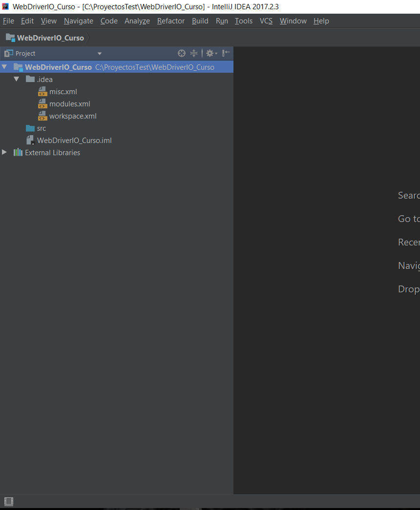The height and width of the screenshot is (510, 420).
Task: Click the .idea folder icon
Action: click(x=30, y=79)
